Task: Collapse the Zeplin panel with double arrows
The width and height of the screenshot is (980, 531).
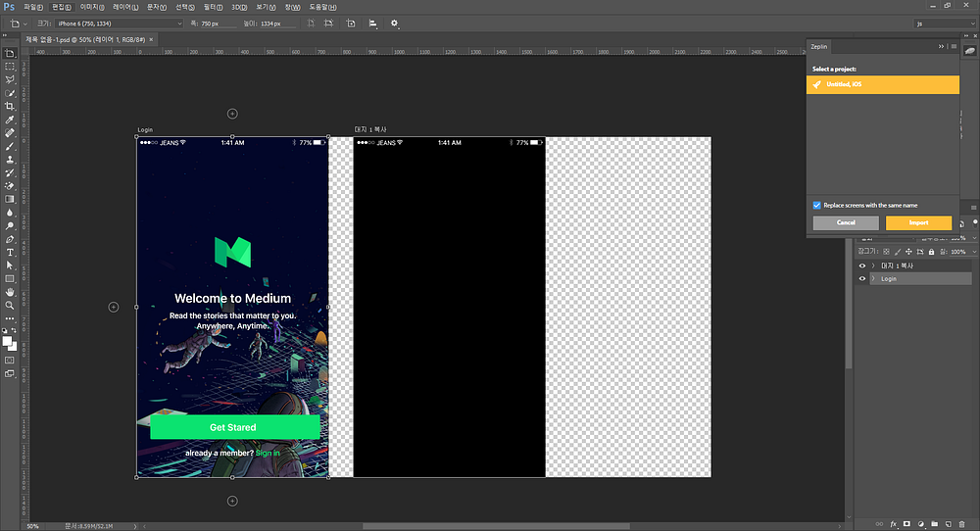Action: click(x=941, y=46)
